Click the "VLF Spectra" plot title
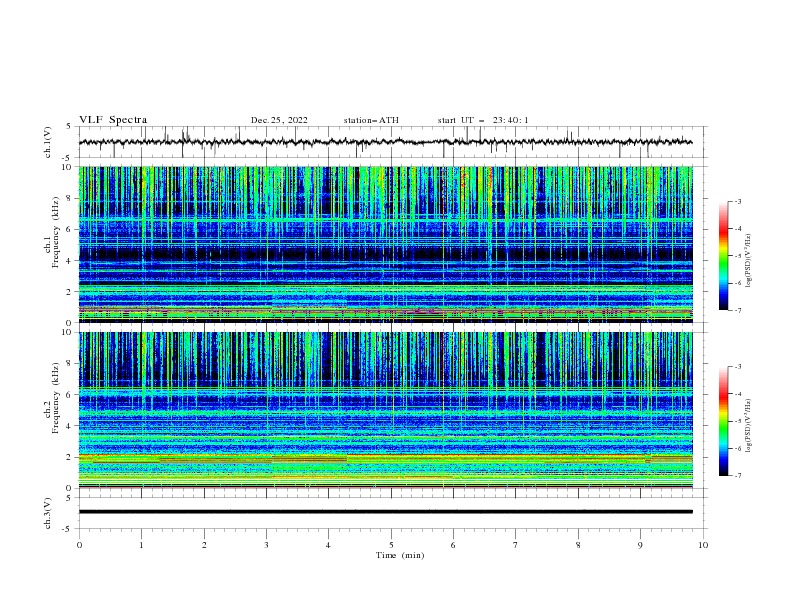The image size is (792, 612). click(113, 120)
